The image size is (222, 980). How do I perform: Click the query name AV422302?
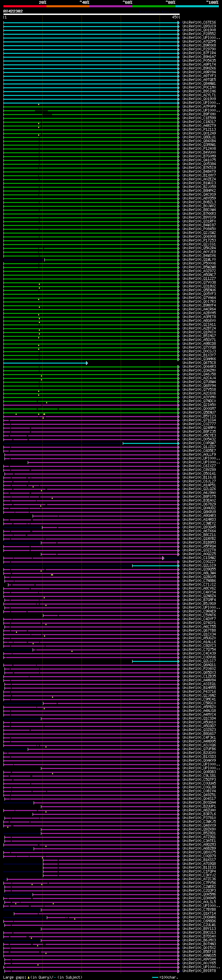(x=13, y=11)
